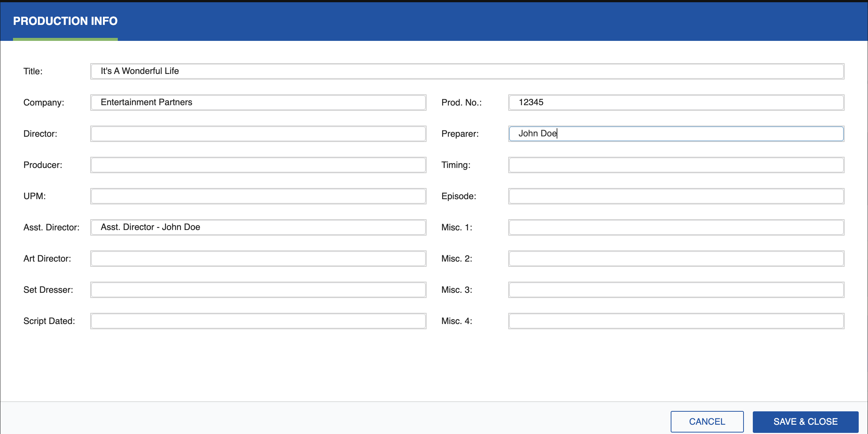Select the Set Dresser input field
868x434 pixels.
click(x=258, y=289)
